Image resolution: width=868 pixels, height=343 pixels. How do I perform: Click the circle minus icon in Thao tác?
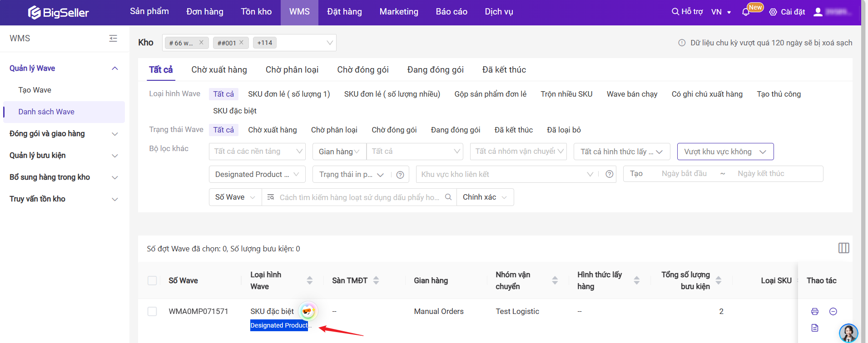click(x=833, y=311)
